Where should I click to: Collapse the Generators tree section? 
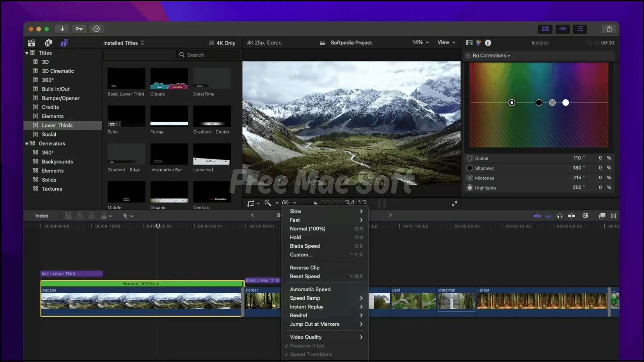tap(27, 143)
